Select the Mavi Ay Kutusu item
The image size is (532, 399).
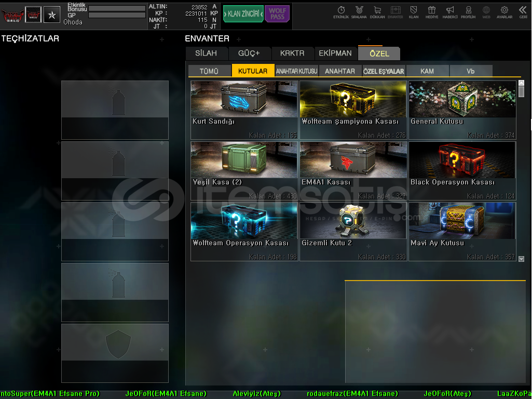tap(462, 232)
